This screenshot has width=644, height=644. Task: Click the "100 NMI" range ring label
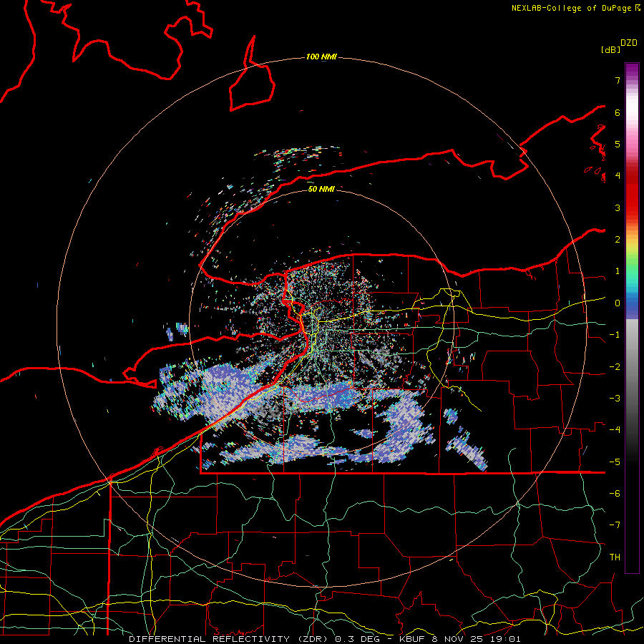coord(321,57)
